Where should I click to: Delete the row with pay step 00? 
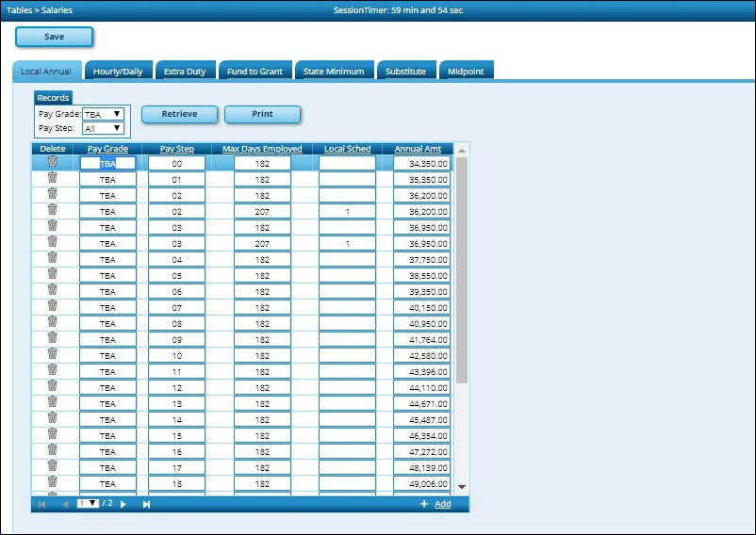click(x=52, y=162)
